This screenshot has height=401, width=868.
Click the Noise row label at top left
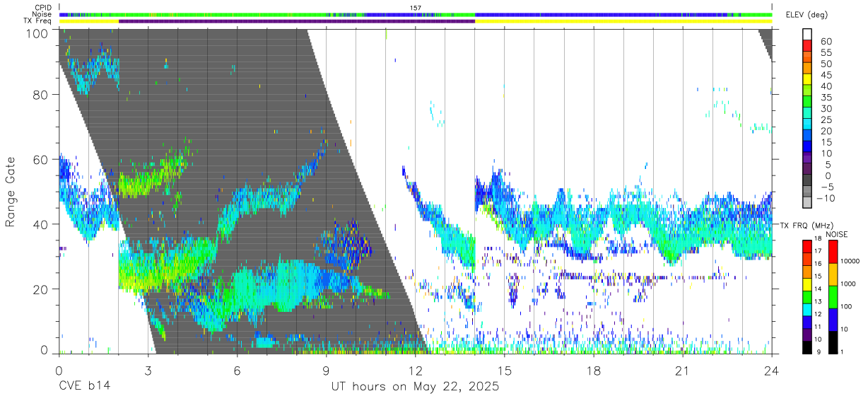pyautogui.click(x=43, y=14)
